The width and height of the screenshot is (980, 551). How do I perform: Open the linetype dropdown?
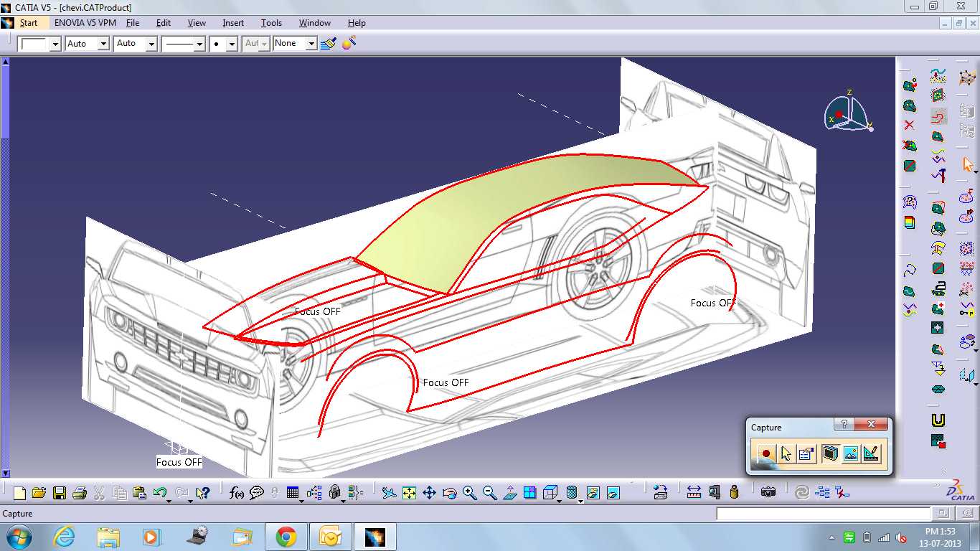point(199,44)
